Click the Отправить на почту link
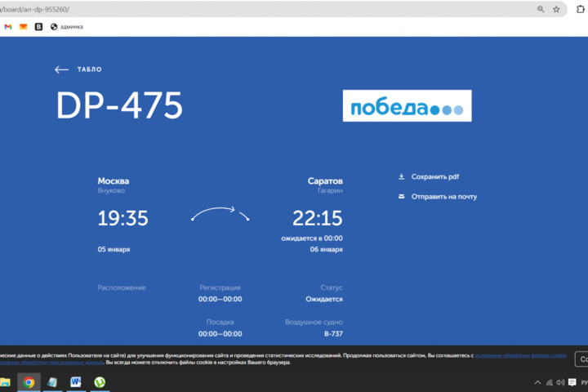588x392 pixels. pyautogui.click(x=443, y=197)
